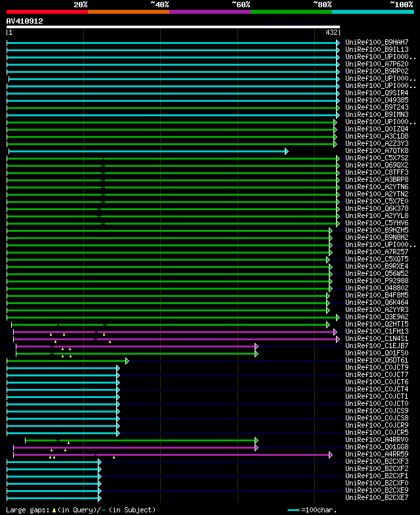
Task: Click the short green bar for Q6DT61
Action: [68, 361]
